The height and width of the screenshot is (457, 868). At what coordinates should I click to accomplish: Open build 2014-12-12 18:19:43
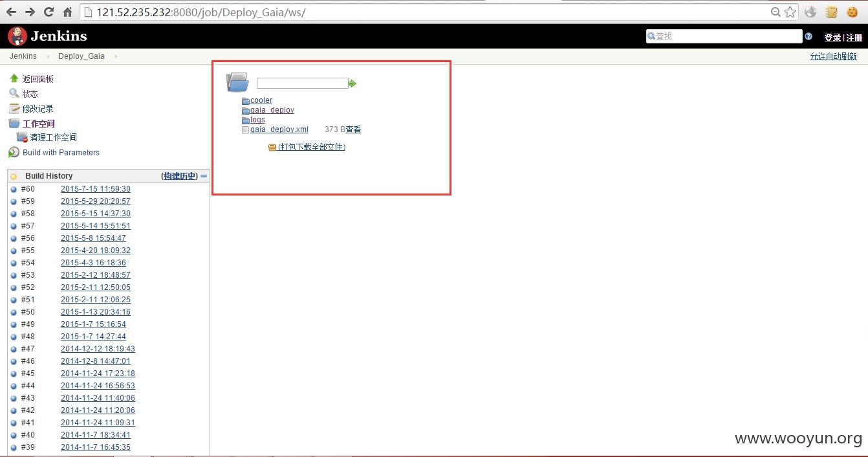pyautogui.click(x=98, y=349)
